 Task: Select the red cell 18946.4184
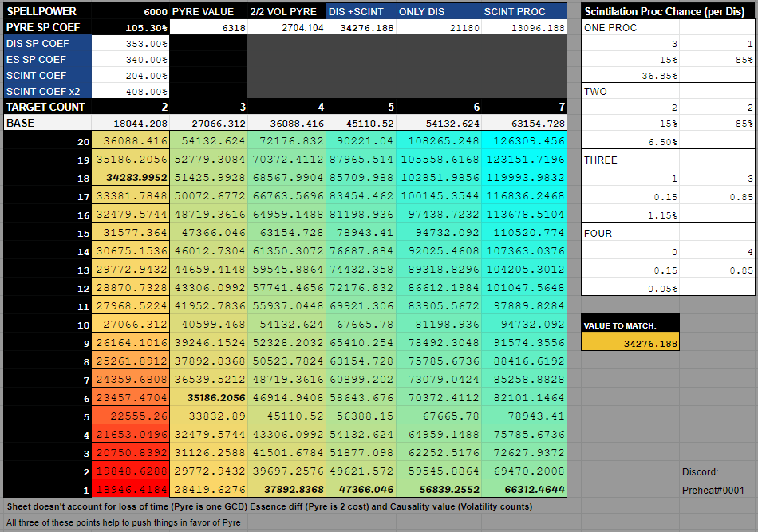131,490
